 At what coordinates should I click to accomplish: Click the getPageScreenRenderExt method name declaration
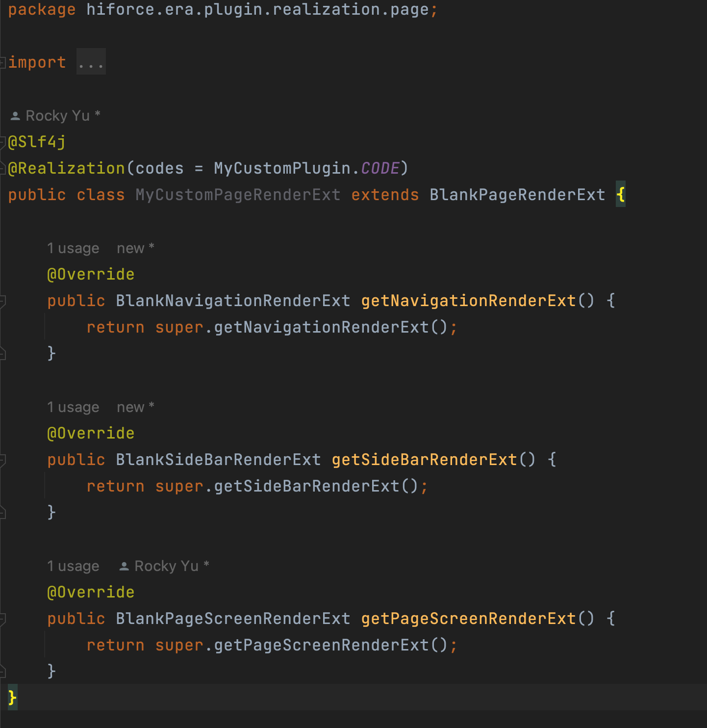click(x=468, y=619)
